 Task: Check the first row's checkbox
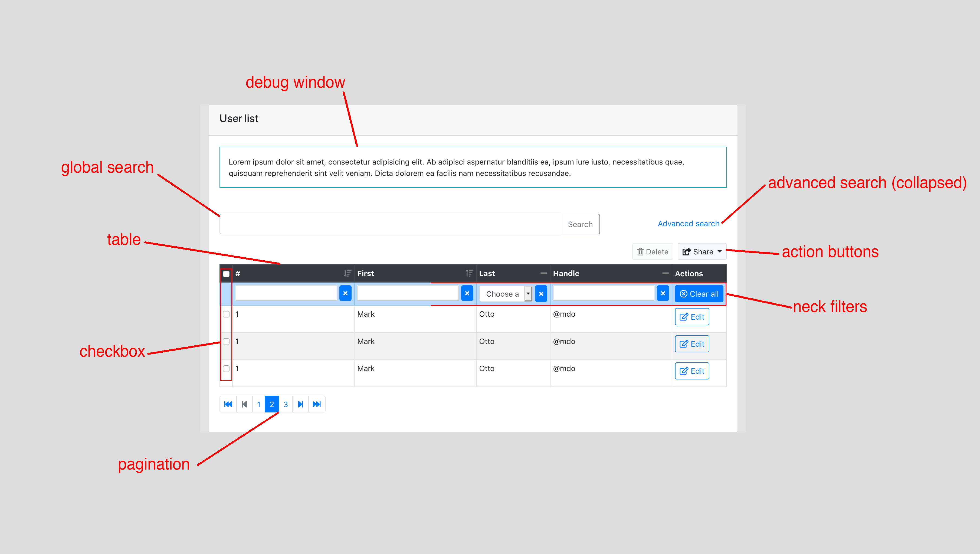[x=226, y=314]
